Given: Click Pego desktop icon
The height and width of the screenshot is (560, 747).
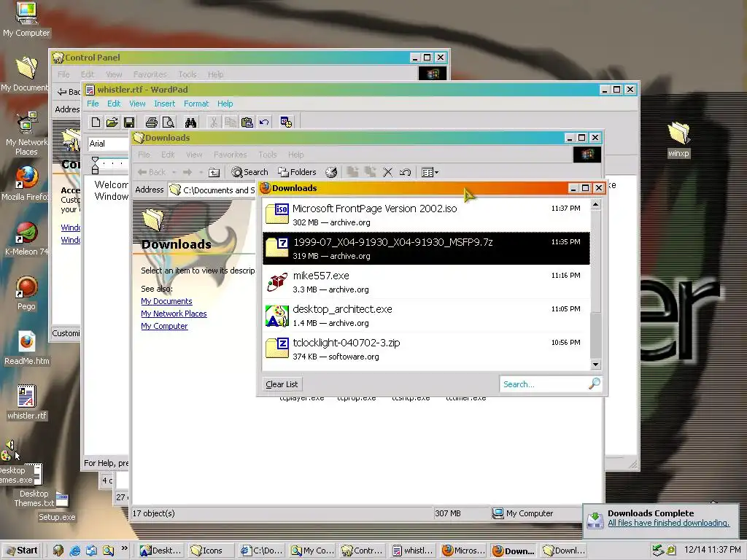Looking at the screenshot, I should pyautogui.click(x=26, y=293).
